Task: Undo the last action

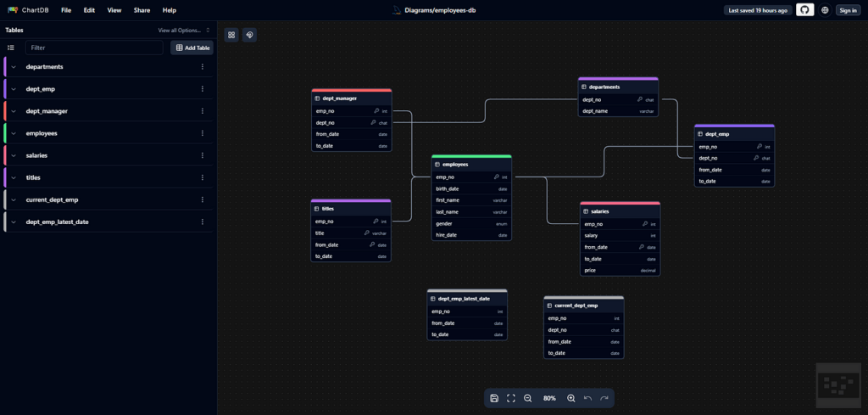Action: pos(588,398)
